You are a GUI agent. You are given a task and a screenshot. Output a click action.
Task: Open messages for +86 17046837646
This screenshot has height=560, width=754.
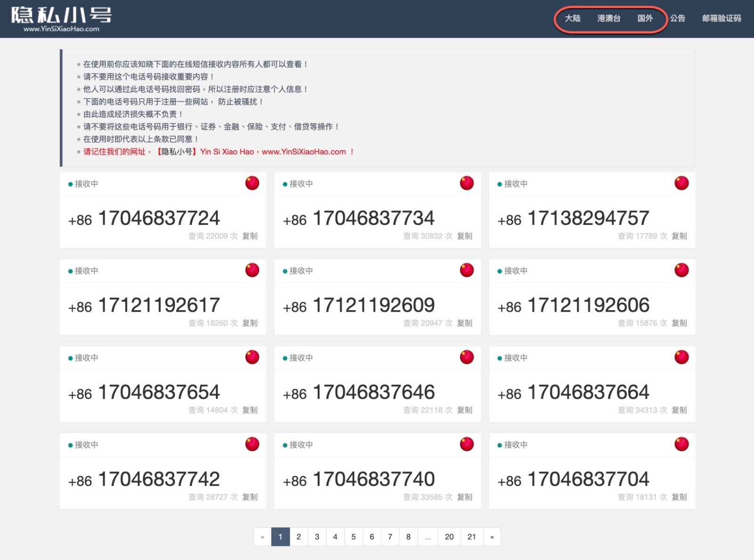(x=359, y=392)
